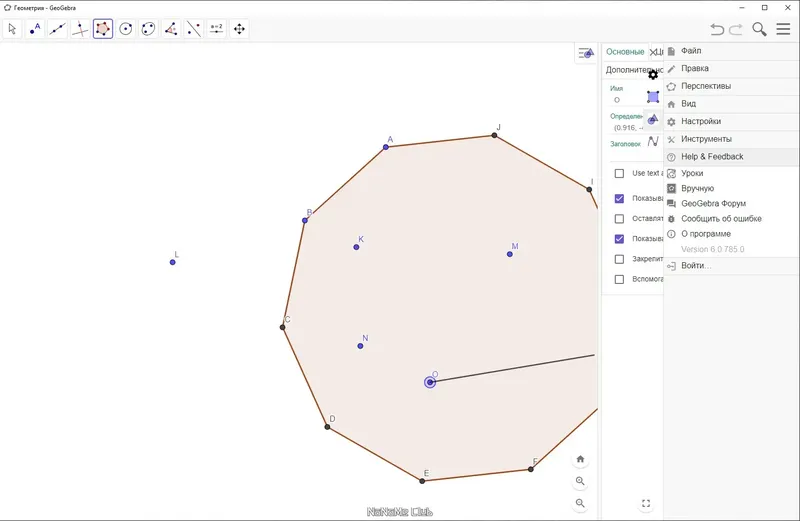Open GeoGebra Форум menu entry

pyautogui.click(x=732, y=204)
